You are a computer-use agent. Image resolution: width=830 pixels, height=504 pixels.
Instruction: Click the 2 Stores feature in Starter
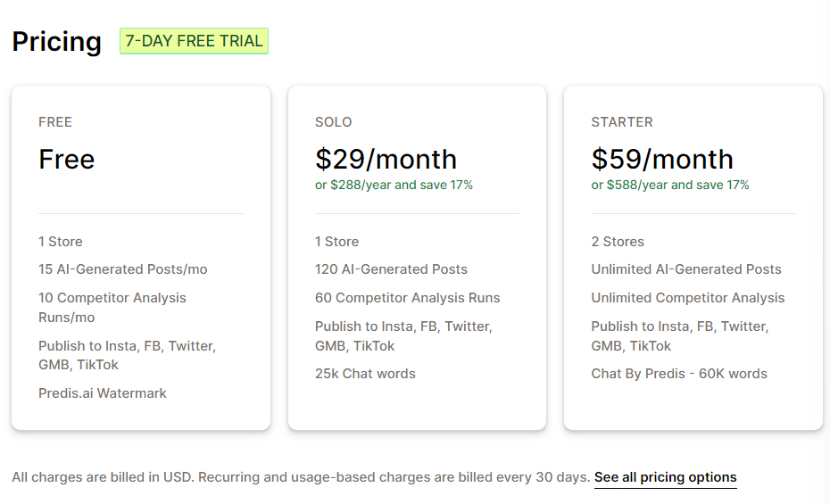618,242
